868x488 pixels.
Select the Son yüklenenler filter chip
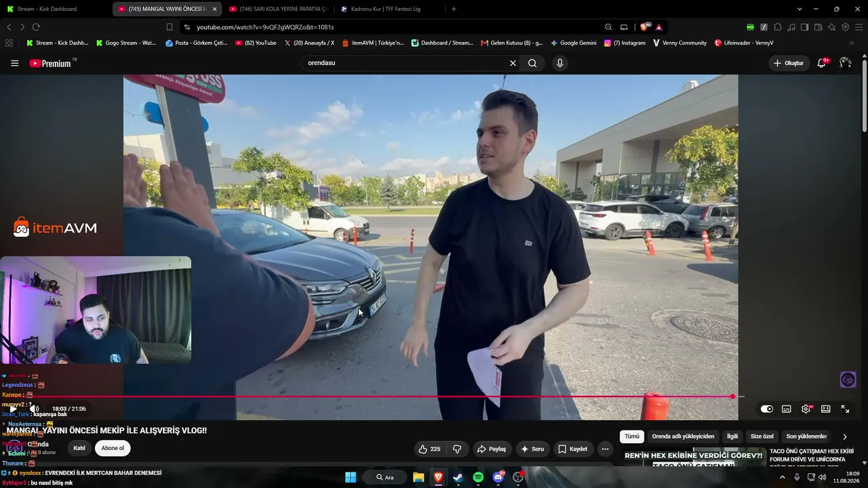[x=806, y=436]
